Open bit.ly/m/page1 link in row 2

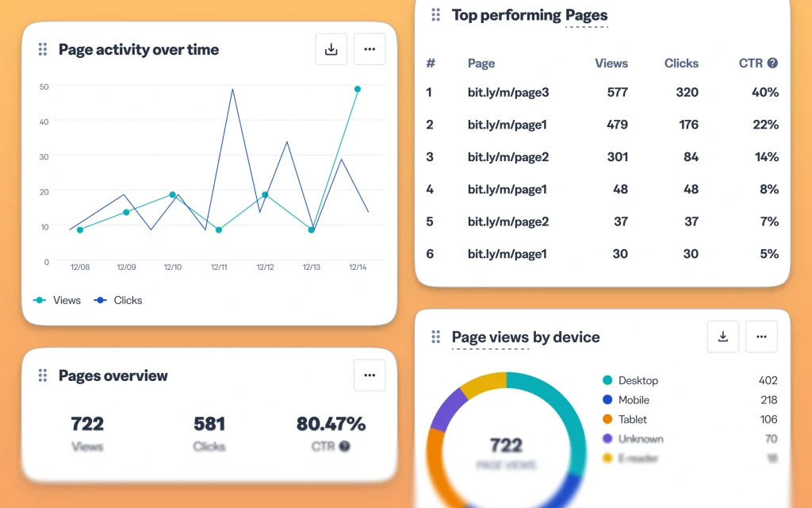pyautogui.click(x=507, y=125)
